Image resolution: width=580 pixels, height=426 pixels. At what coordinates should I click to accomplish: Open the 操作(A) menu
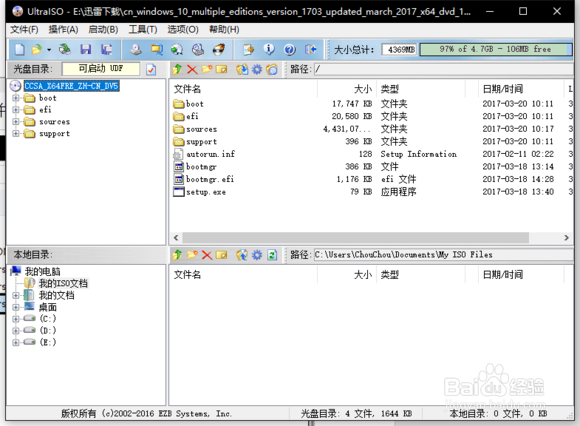click(x=63, y=29)
